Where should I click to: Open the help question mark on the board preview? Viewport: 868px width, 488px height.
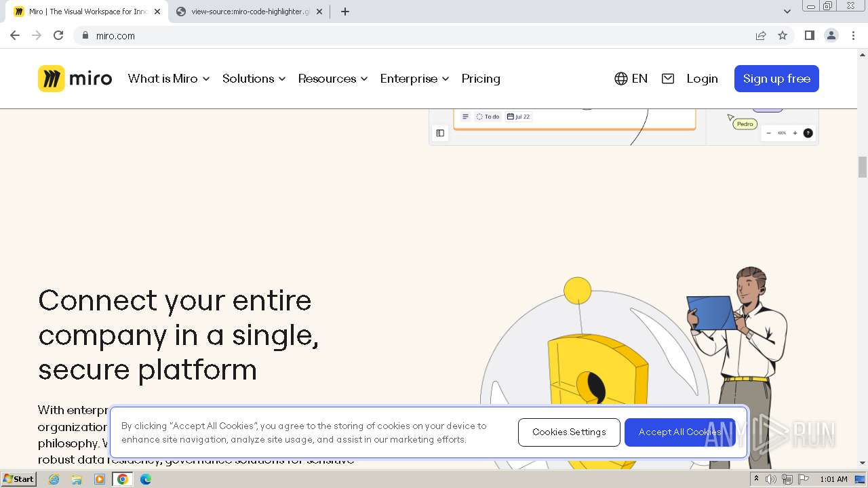(x=808, y=133)
